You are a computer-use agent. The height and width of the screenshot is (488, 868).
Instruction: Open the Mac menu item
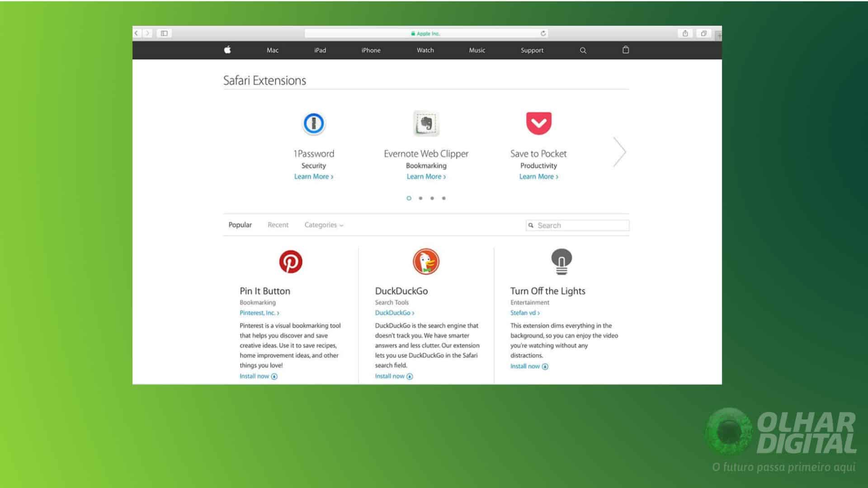tap(273, 50)
